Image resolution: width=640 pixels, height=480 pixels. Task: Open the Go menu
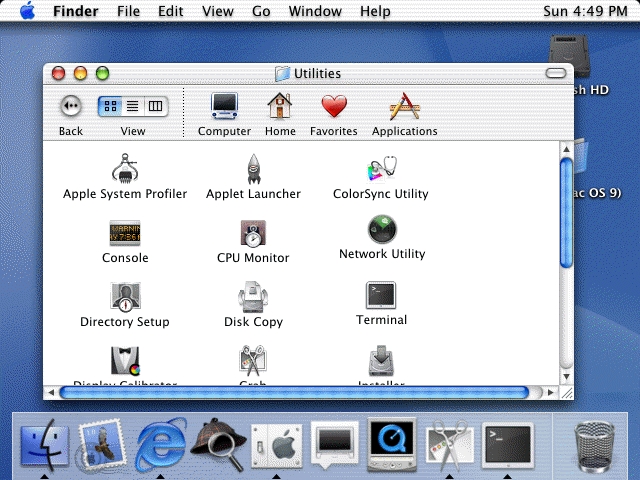coord(261,11)
